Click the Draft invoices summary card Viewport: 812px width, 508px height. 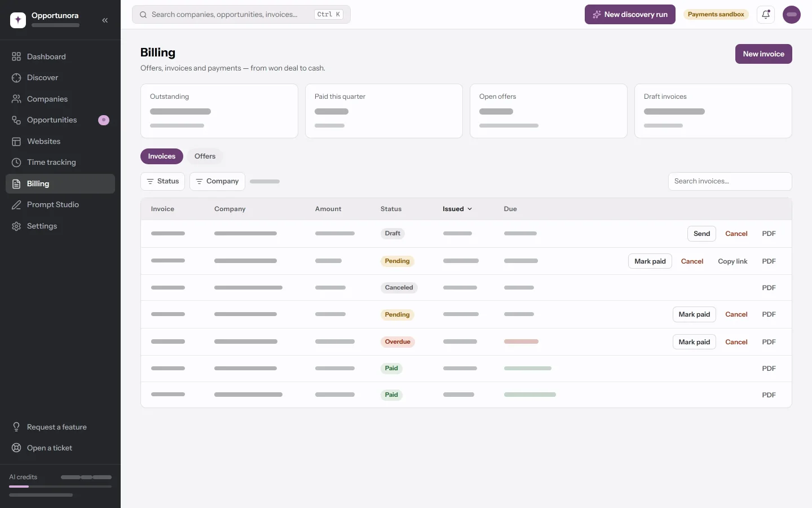click(x=713, y=111)
